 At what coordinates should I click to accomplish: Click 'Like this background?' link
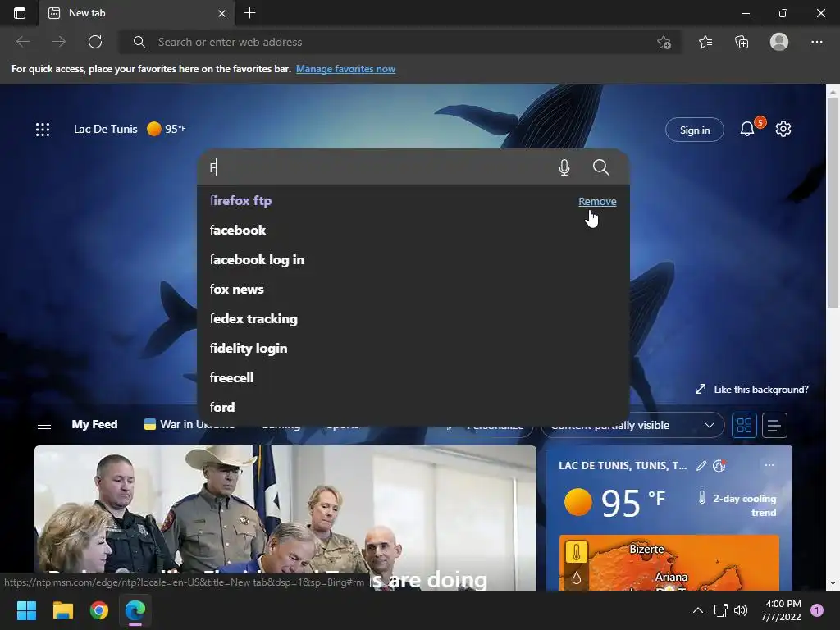click(x=751, y=390)
